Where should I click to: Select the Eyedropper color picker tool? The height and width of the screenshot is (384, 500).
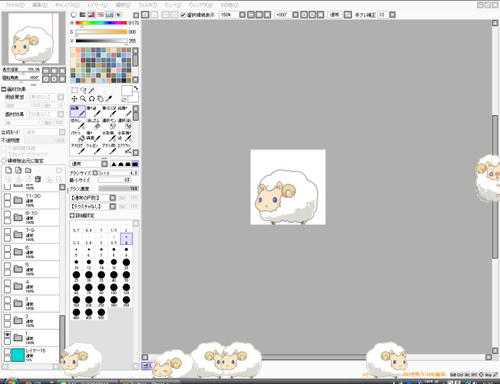[109, 99]
